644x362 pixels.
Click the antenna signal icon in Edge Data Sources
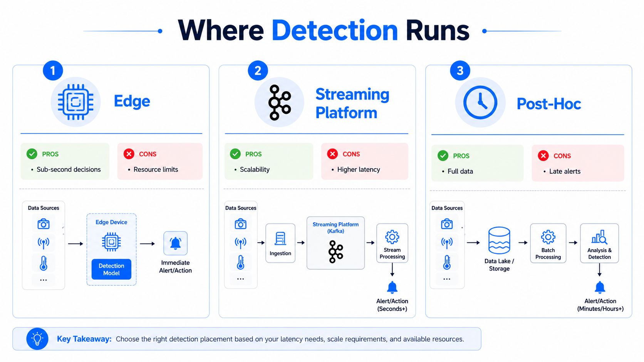point(44,243)
